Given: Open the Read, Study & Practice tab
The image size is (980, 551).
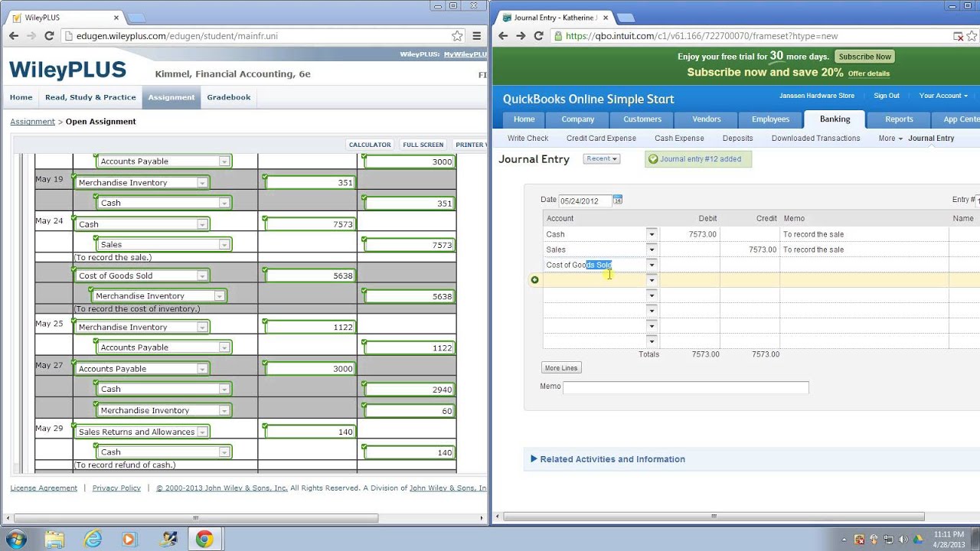Looking at the screenshot, I should pyautogui.click(x=90, y=97).
